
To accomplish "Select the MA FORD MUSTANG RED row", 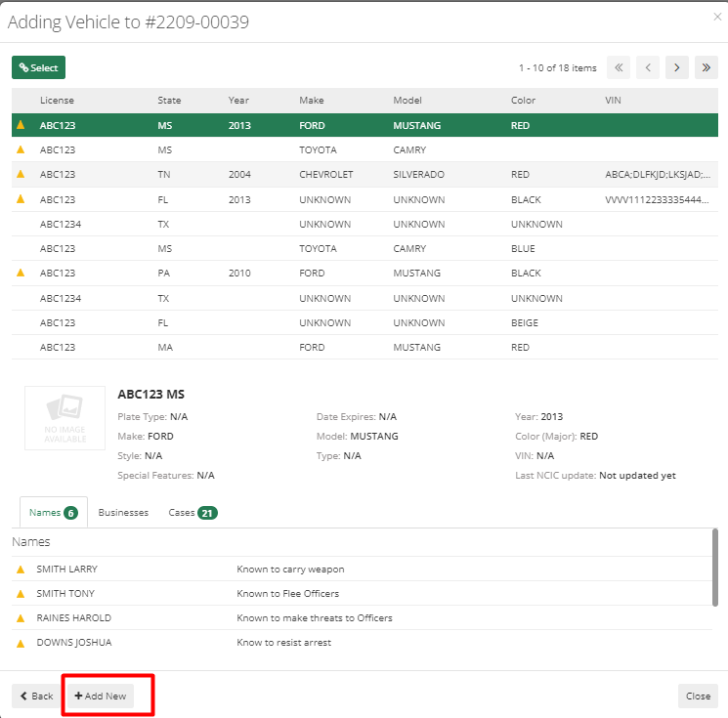I will click(364, 347).
